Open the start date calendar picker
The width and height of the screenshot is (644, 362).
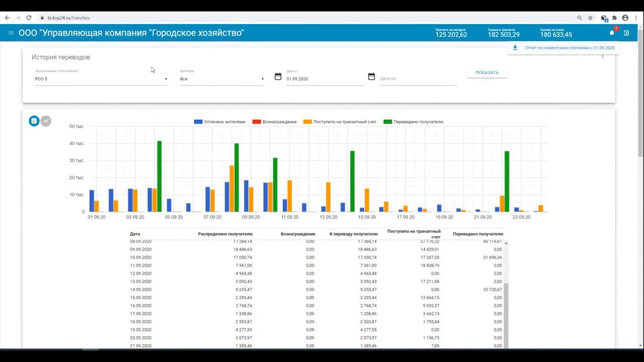pyautogui.click(x=278, y=76)
